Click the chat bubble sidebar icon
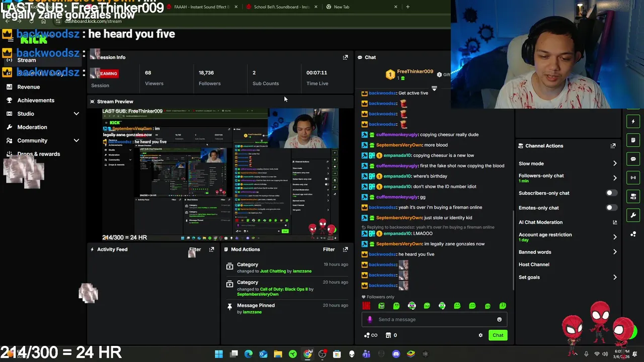The image size is (644, 362). [633, 159]
